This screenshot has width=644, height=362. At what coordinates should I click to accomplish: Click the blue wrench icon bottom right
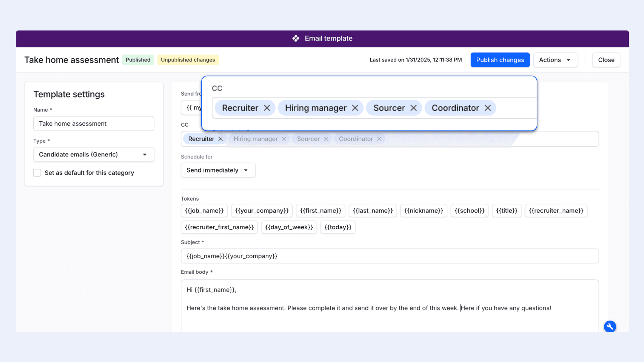click(x=610, y=326)
